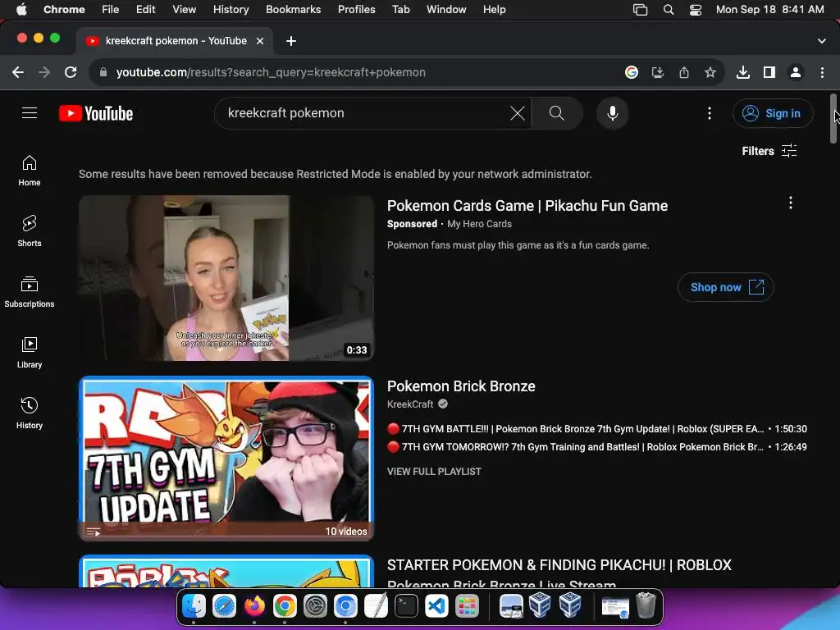Open Visual Studio Code from the Dock
The image size is (840, 630).
[436, 606]
